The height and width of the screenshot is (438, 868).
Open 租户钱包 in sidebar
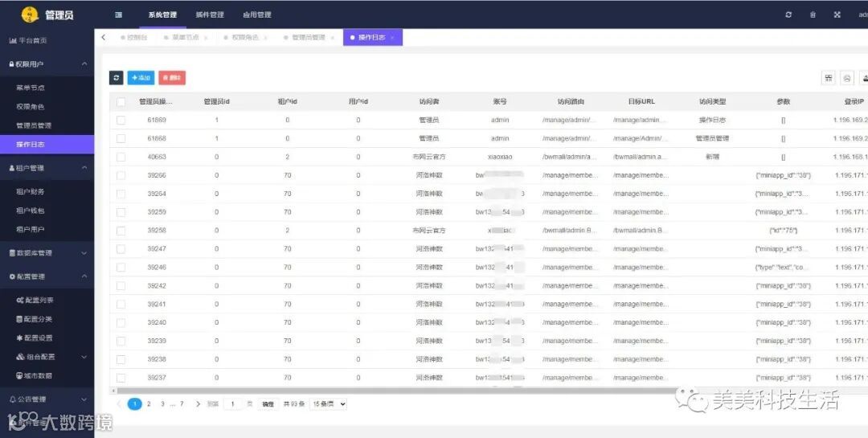(31, 211)
